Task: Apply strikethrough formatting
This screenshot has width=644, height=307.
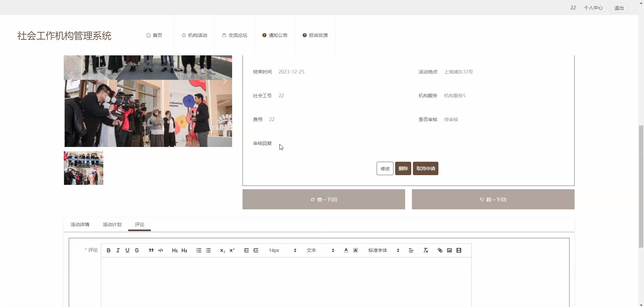Action: coord(137,250)
